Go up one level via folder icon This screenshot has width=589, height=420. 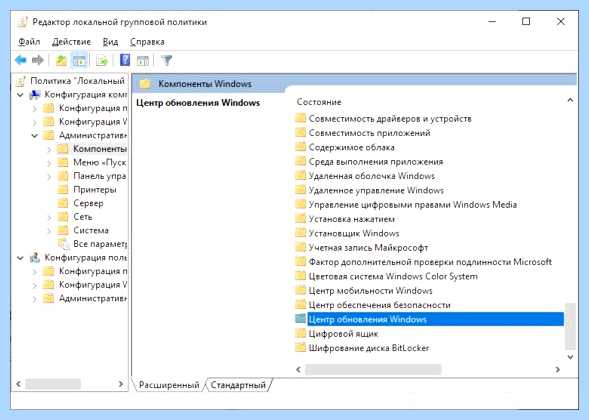62,60
